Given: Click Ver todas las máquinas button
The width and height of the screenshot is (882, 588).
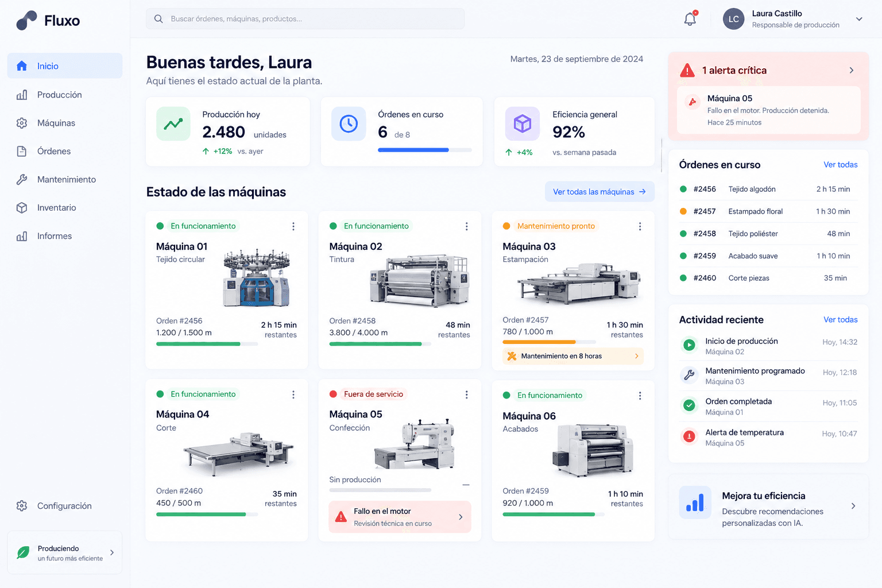Looking at the screenshot, I should (599, 192).
